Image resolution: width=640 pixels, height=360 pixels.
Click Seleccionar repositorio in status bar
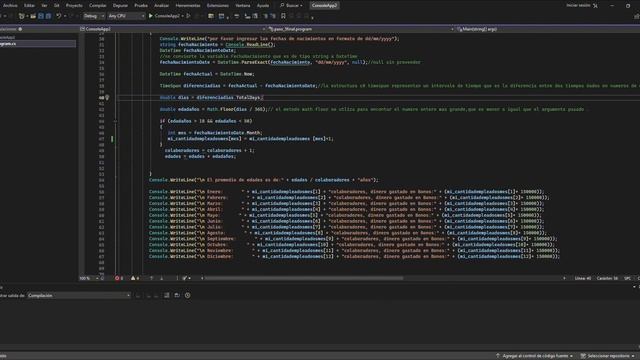(608, 356)
